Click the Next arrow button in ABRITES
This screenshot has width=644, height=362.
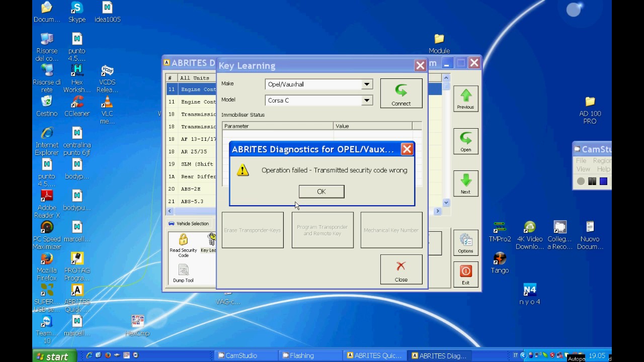tap(465, 184)
